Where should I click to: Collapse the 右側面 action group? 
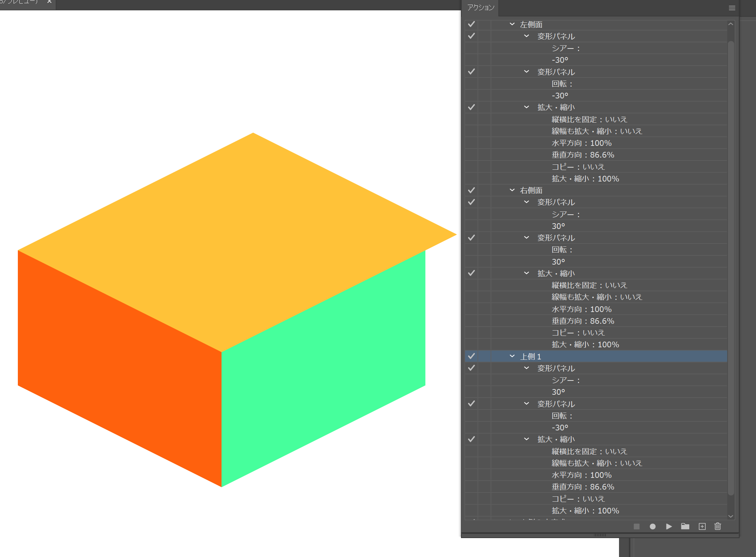(512, 190)
